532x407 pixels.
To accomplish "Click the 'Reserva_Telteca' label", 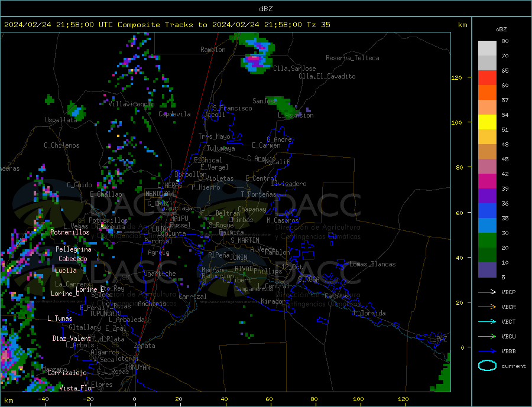I will point(352,58).
